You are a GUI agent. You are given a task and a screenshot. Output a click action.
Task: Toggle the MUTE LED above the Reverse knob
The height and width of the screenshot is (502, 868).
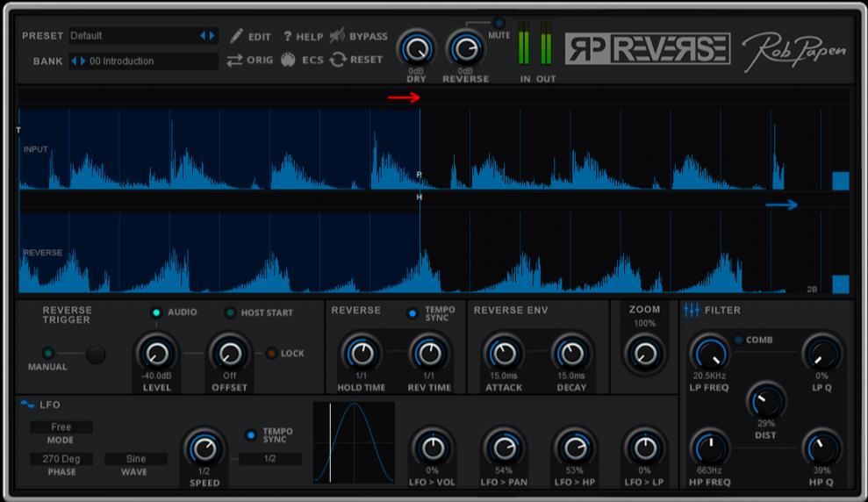(499, 23)
